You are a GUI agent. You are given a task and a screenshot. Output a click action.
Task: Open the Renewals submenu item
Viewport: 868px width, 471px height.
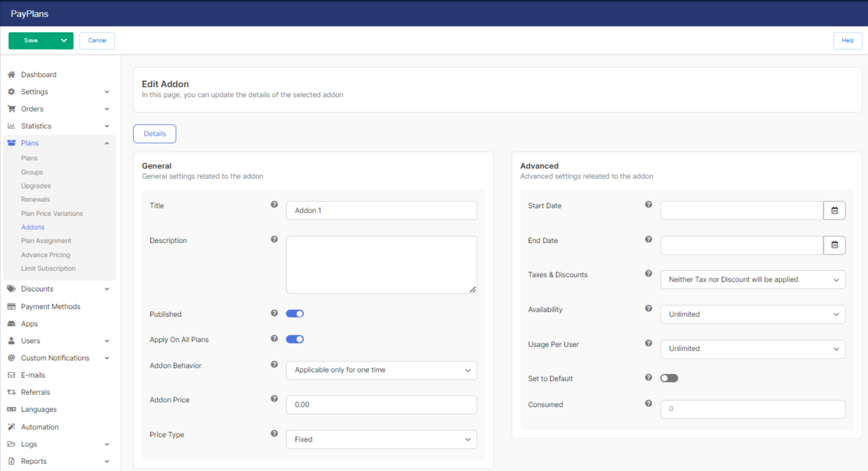pyautogui.click(x=35, y=199)
